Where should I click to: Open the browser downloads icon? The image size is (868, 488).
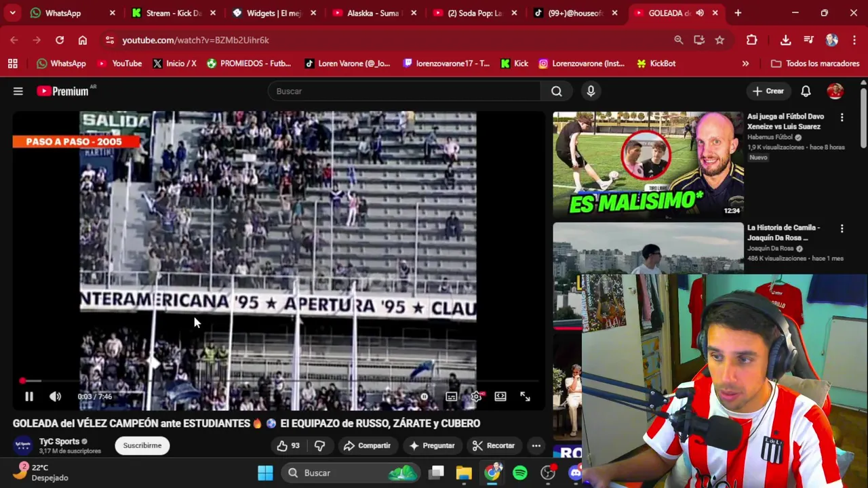click(785, 40)
